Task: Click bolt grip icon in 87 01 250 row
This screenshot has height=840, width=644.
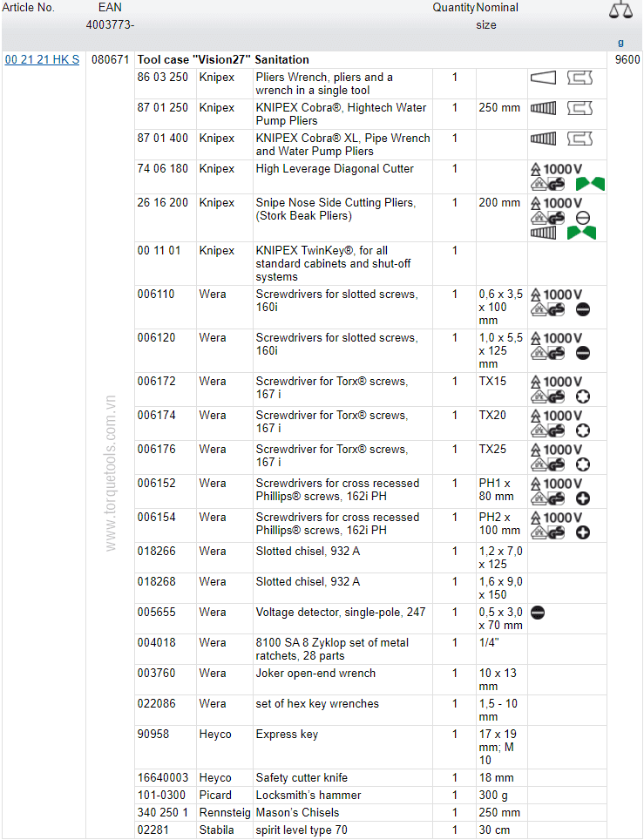Action: point(580,109)
